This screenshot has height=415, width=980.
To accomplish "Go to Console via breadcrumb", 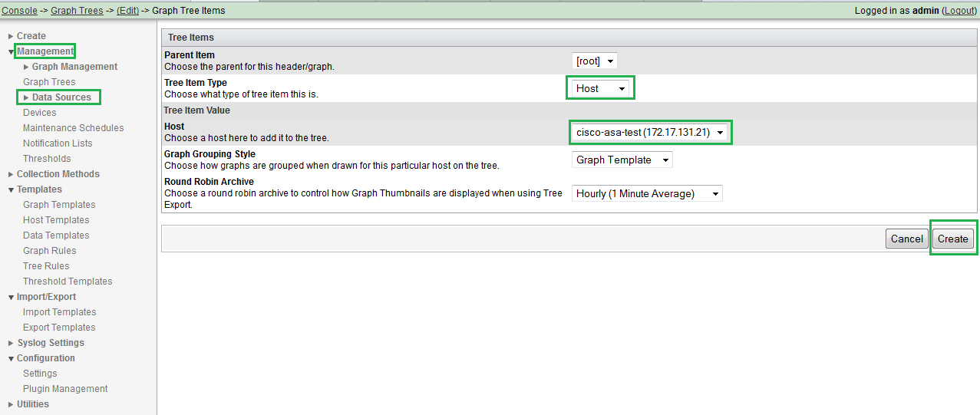I will click(19, 11).
